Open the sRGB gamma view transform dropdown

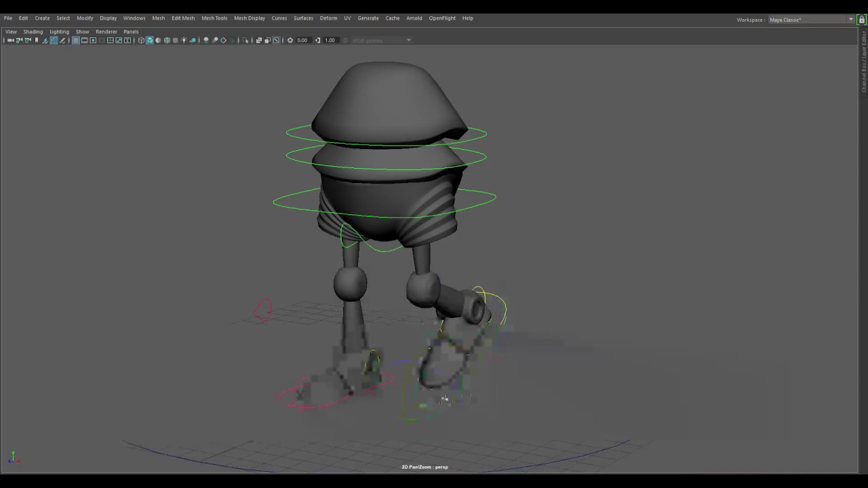381,40
